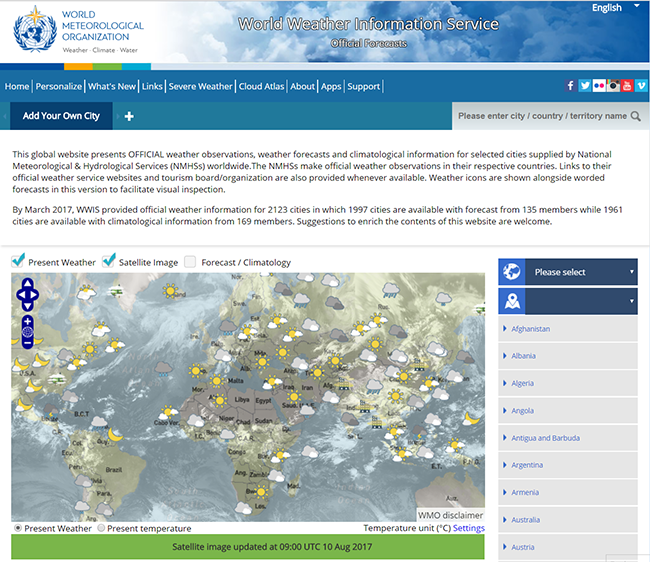This screenshot has height=562, width=650.
Task: Open the Apps menu item
Action: [331, 86]
